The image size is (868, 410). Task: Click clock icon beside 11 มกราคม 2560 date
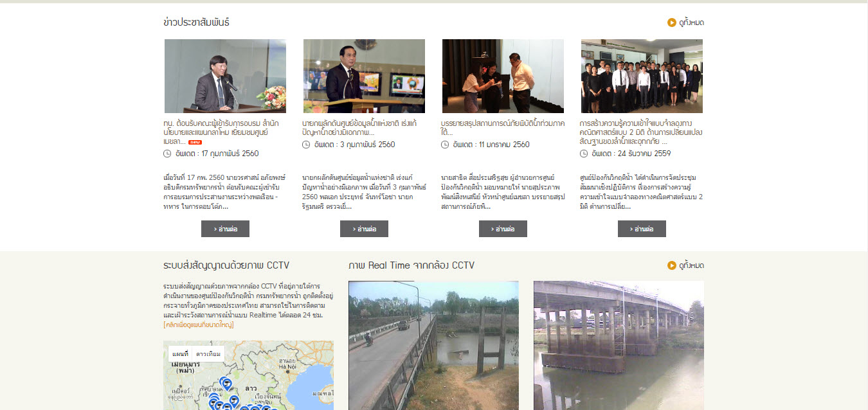(x=445, y=145)
